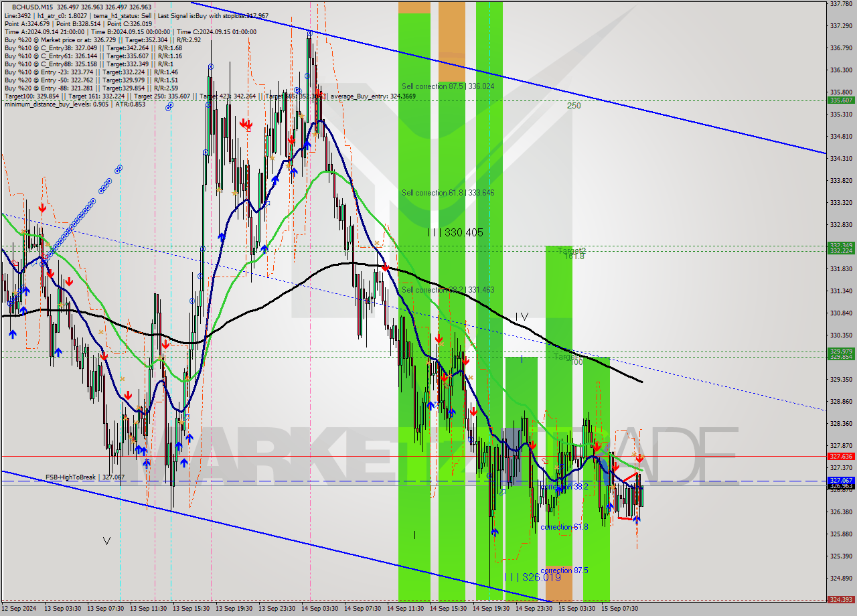Select the 'Sell correction 61.8 | 333.646' label
The height and width of the screenshot is (616, 857).
coord(448,193)
